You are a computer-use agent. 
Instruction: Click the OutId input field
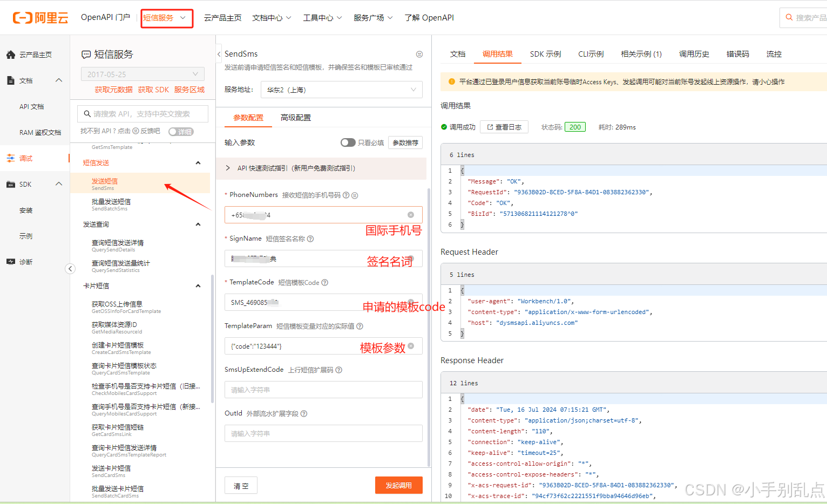pyautogui.click(x=323, y=433)
